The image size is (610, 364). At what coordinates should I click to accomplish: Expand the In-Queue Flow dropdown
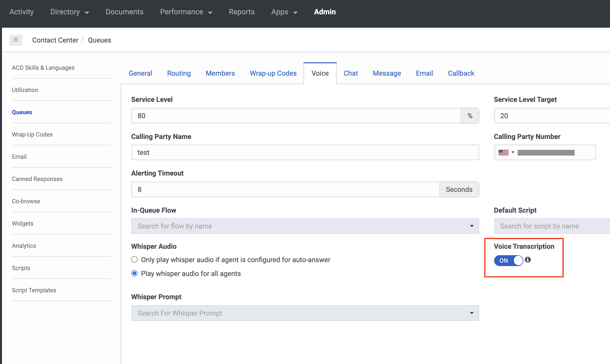pyautogui.click(x=471, y=226)
